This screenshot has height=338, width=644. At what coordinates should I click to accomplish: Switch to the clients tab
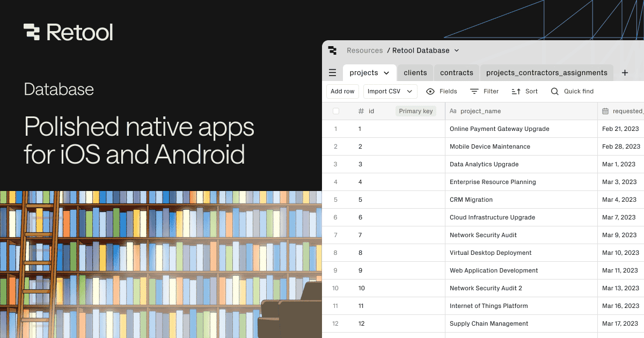(415, 72)
